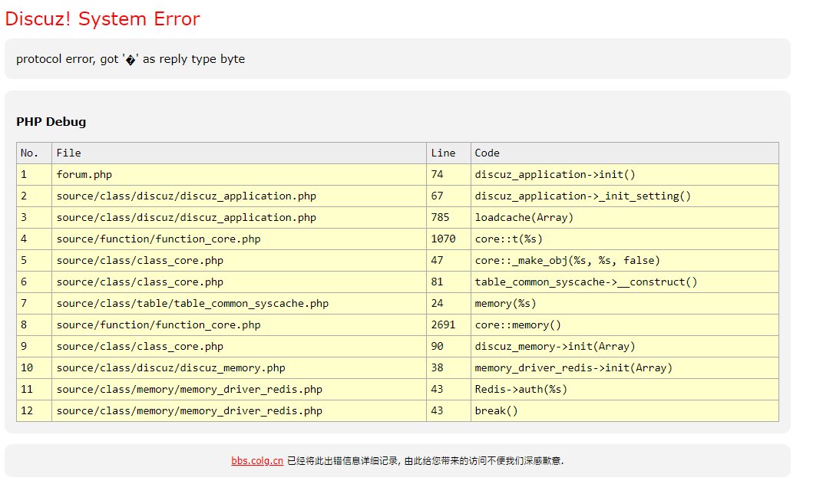This screenshot has width=823, height=504.
Task: Click 'discuz_memory.php' file cell
Action: 239,368
